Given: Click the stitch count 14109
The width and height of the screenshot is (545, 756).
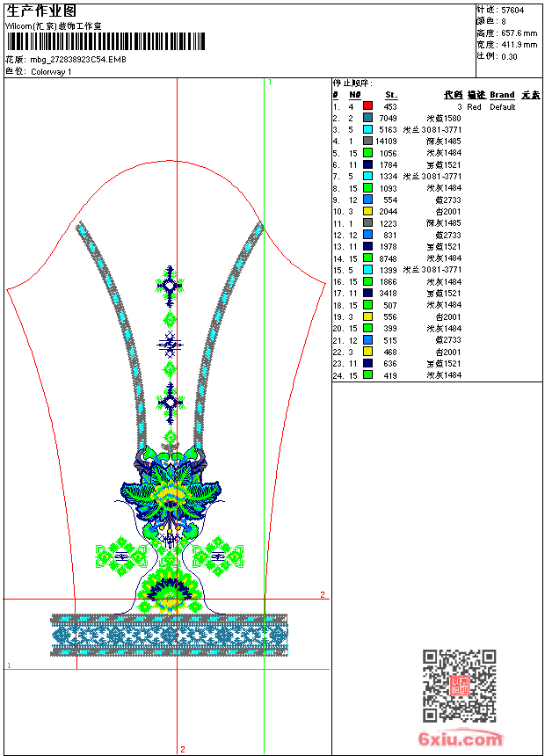Looking at the screenshot, I should (386, 142).
